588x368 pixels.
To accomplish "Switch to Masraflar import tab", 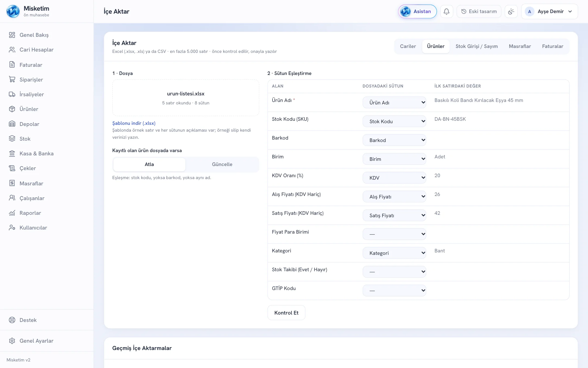I will 520,46.
